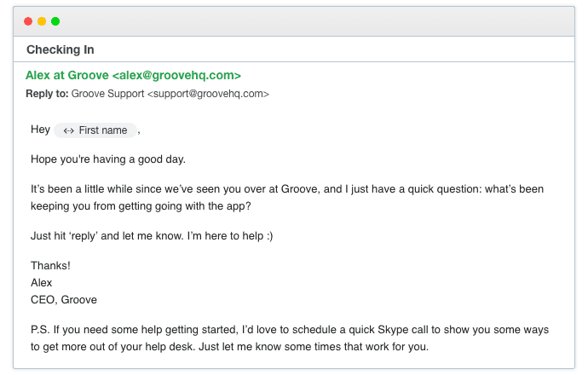Select the First name merge tag pill
This screenshot has height=375, width=588.
pyautogui.click(x=95, y=130)
